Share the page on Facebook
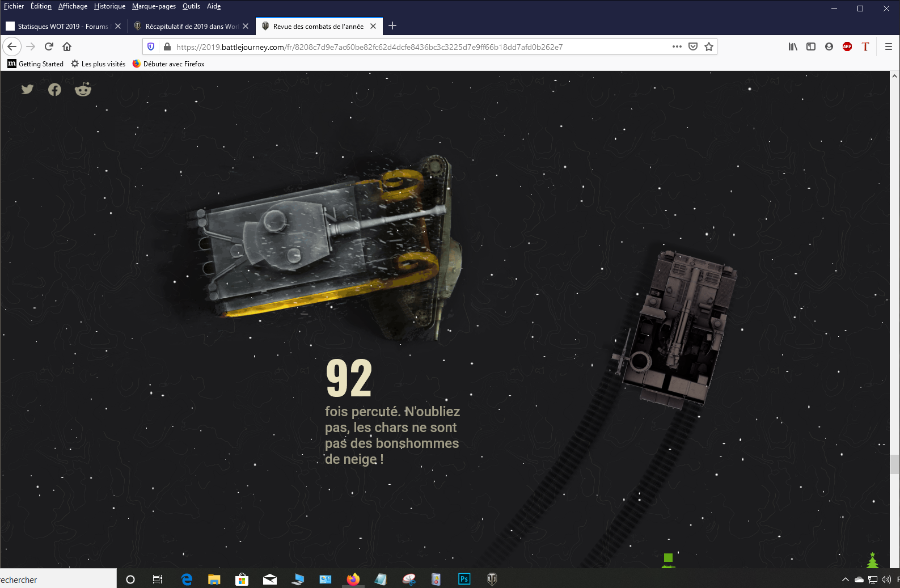 [54, 90]
